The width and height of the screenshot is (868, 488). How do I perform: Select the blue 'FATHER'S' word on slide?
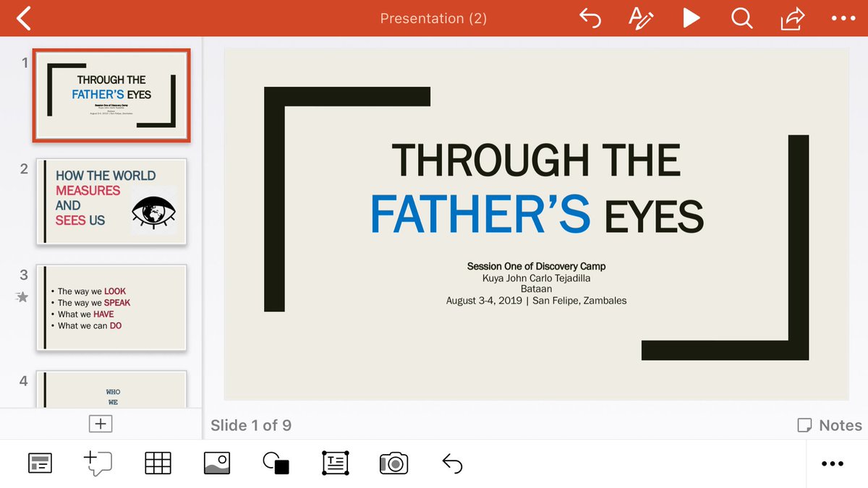pos(480,215)
